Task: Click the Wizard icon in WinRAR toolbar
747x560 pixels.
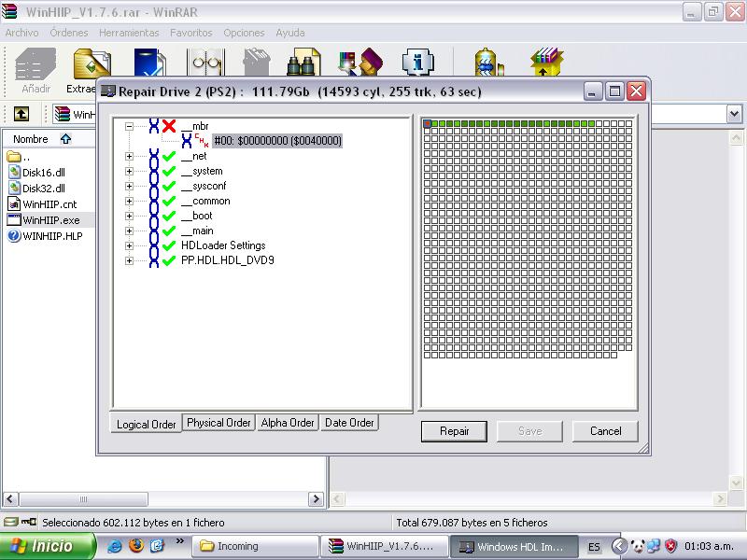Action: coord(360,62)
